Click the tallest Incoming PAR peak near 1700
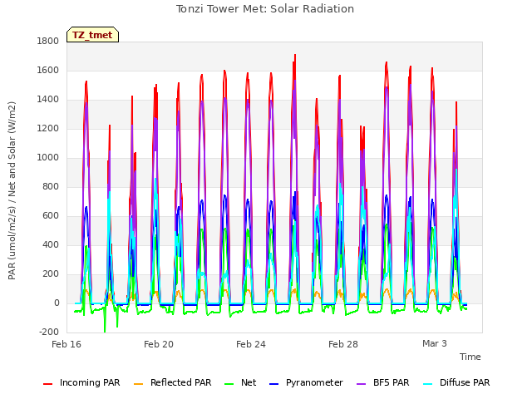The height and width of the screenshot is (399, 532). coord(295,55)
